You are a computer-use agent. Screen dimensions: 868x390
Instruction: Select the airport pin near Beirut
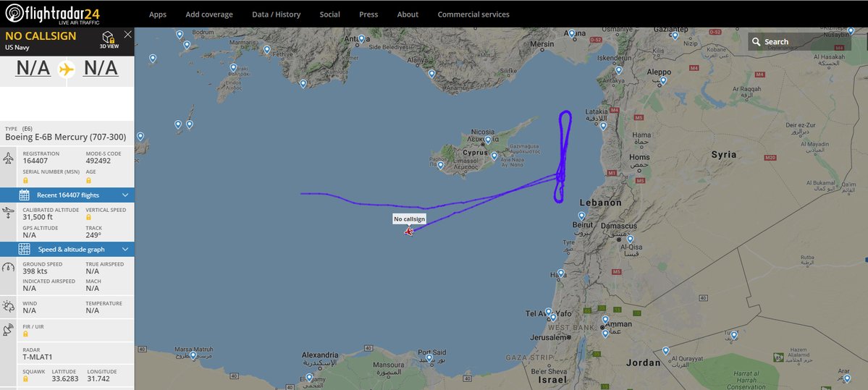pos(582,216)
